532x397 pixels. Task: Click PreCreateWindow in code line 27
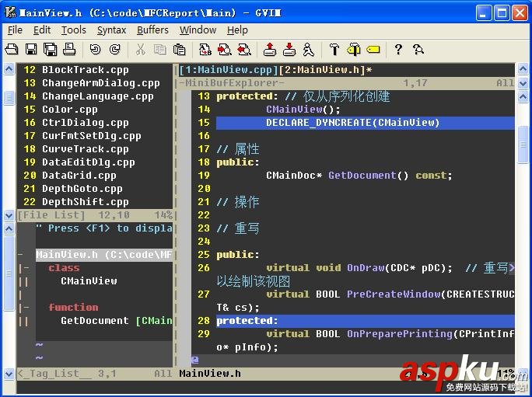(x=394, y=294)
